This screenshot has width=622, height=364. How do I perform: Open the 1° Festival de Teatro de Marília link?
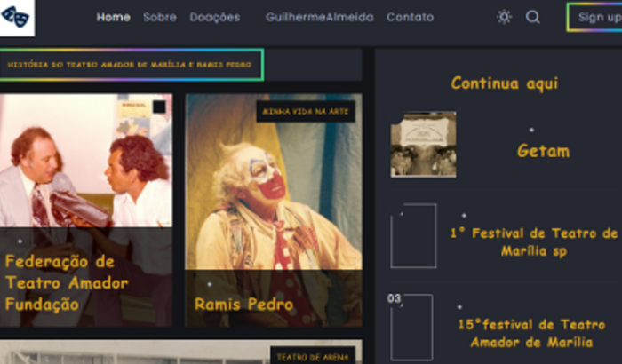(x=534, y=241)
